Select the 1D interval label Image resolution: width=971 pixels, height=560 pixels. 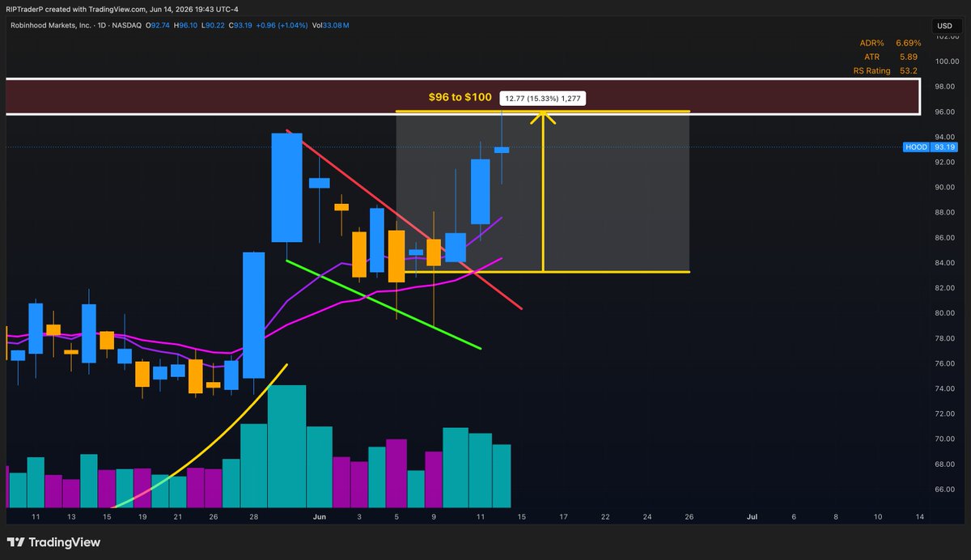point(101,26)
